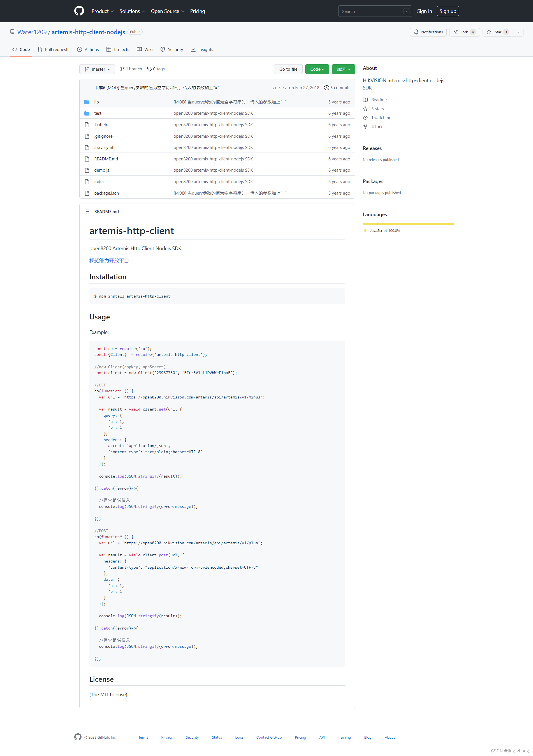The image size is (533, 756).
Task: Click the Star icon to star the repo
Action: (x=489, y=32)
